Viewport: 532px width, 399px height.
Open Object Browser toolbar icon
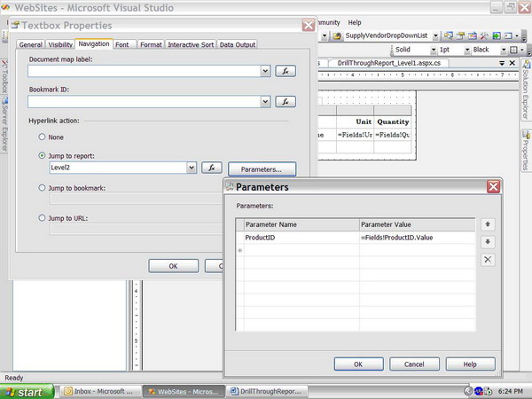coord(473,35)
